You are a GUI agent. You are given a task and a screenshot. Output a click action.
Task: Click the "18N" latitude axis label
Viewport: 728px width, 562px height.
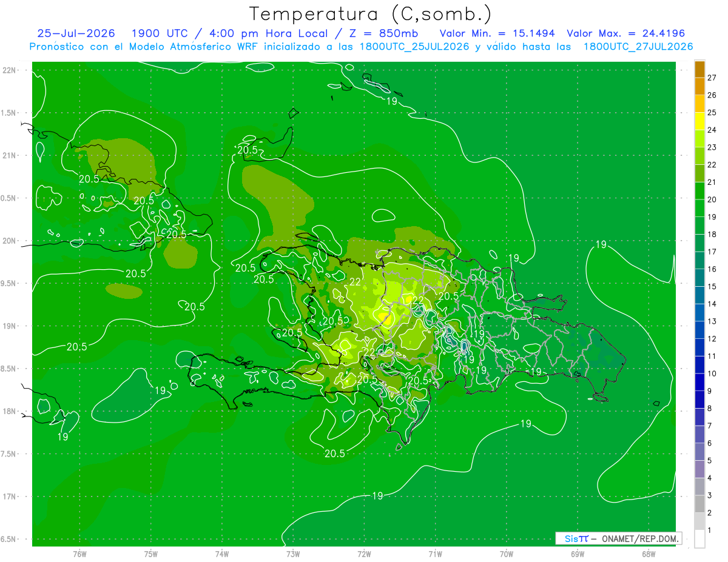10,411
